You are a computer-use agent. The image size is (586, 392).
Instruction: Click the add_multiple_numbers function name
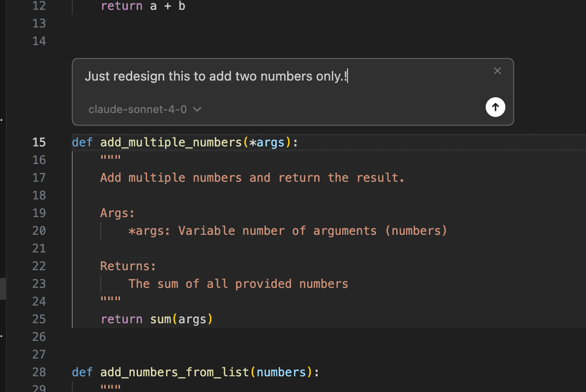point(171,142)
